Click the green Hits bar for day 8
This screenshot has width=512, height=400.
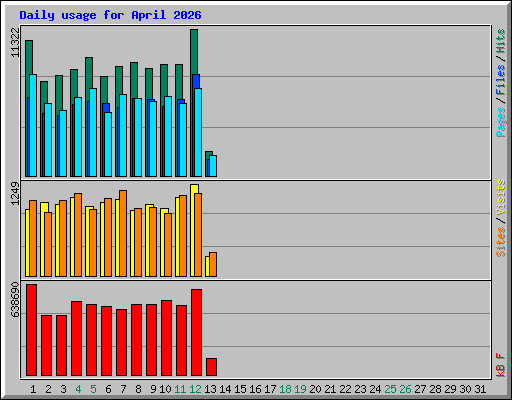(134, 80)
